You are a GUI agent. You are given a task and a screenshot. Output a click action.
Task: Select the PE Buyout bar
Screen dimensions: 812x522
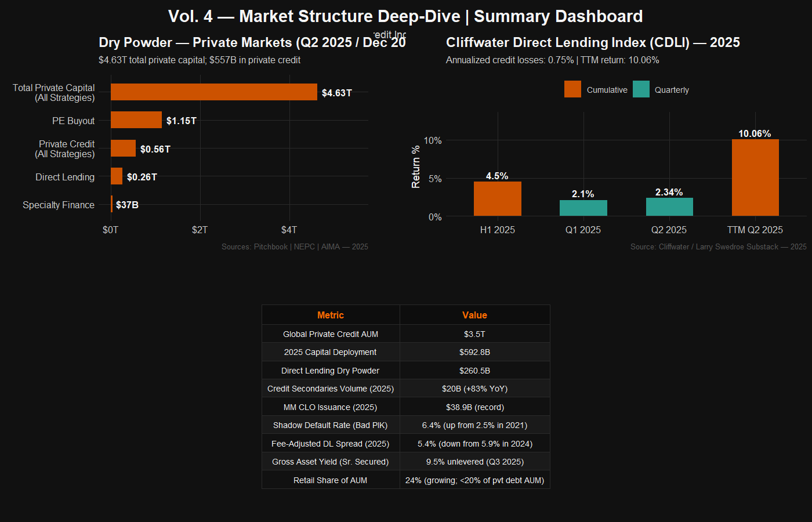[136, 120]
